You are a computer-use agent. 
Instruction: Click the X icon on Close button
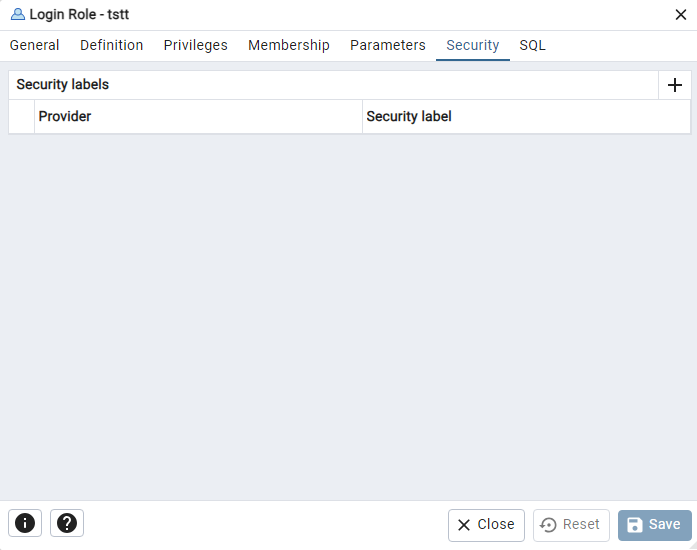464,525
